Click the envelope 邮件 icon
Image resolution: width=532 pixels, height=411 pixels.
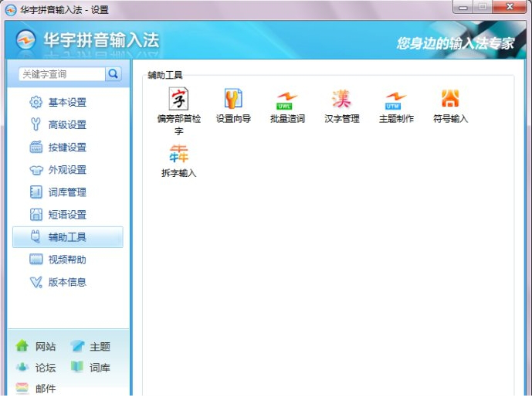click(22, 388)
